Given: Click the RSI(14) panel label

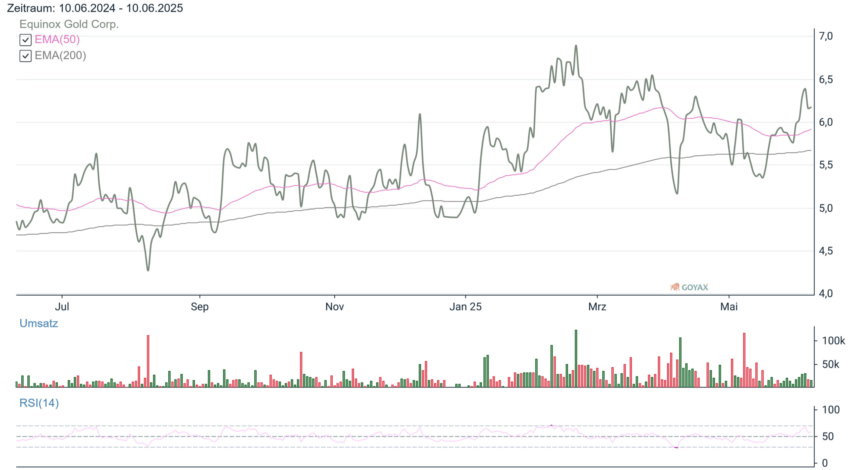Looking at the screenshot, I should click(39, 403).
